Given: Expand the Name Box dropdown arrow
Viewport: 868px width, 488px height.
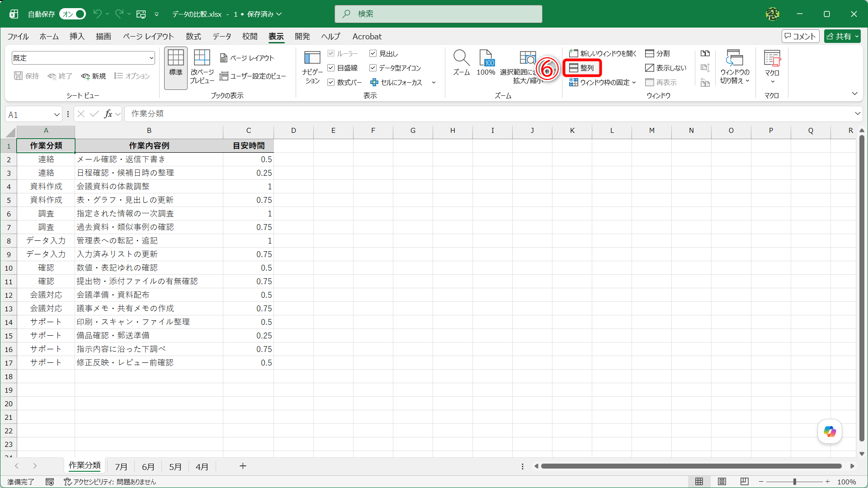Looking at the screenshot, I should [x=57, y=115].
